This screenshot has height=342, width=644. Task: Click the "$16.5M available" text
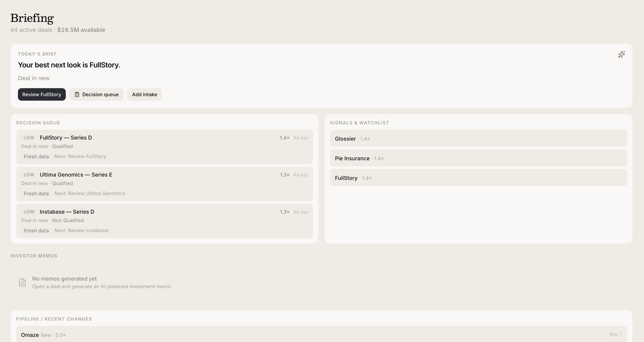tap(81, 30)
